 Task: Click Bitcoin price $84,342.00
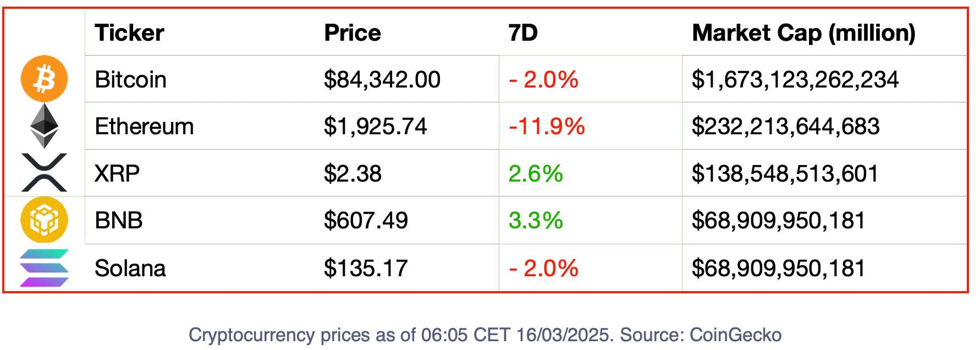click(x=382, y=80)
